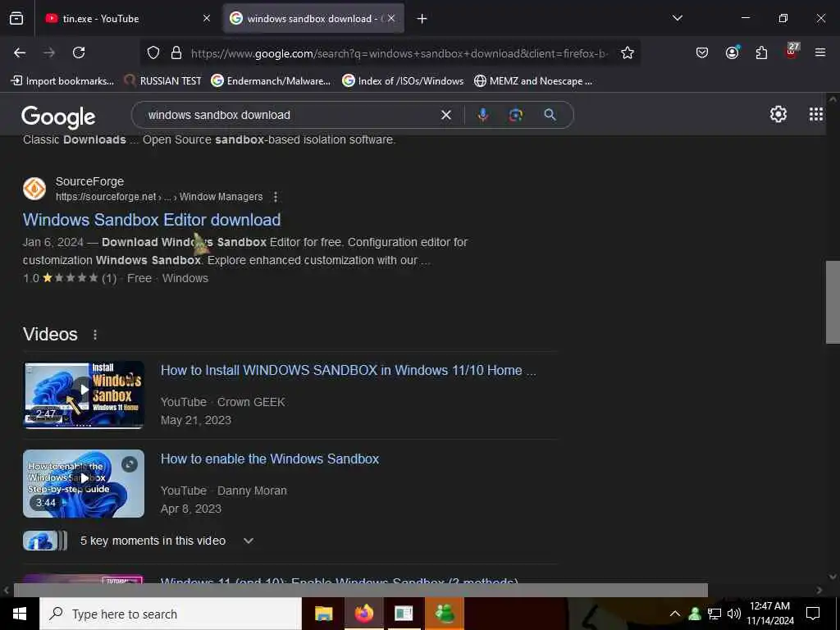The width and height of the screenshot is (840, 630).
Task: Expand the list all tabs chevron
Action: pos(677,18)
